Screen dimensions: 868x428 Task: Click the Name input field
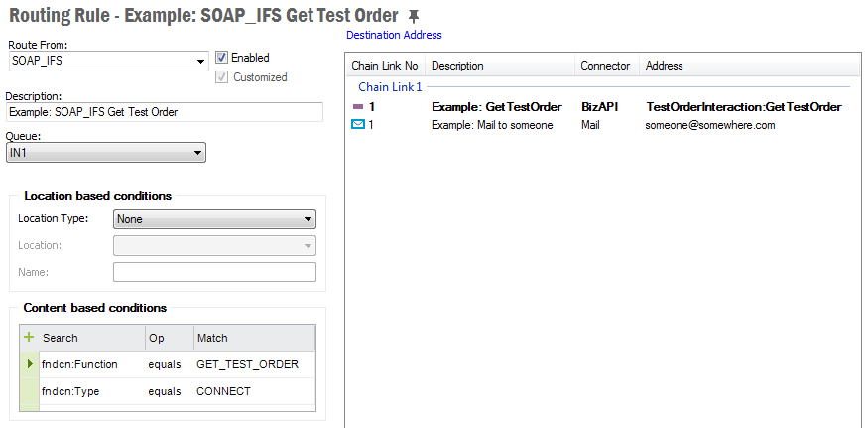pos(214,272)
